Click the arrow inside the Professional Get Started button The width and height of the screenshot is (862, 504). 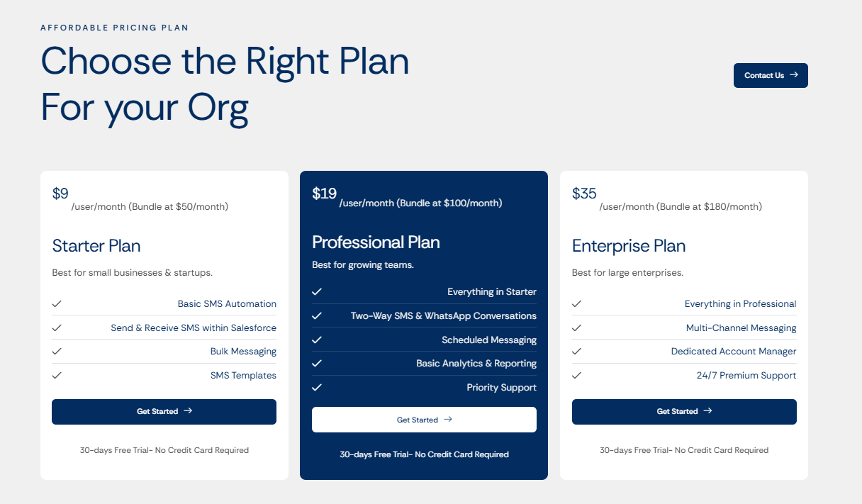(x=447, y=420)
